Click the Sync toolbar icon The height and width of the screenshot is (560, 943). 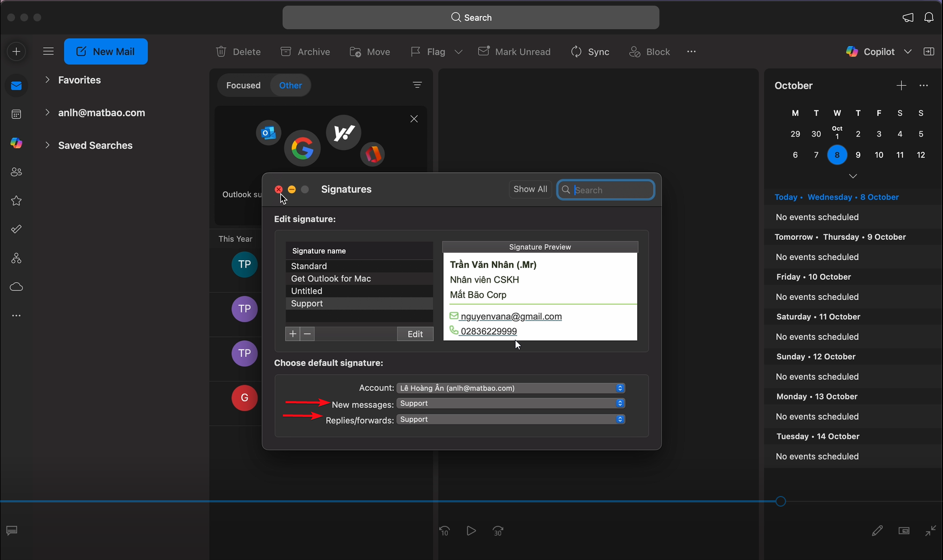(x=576, y=52)
